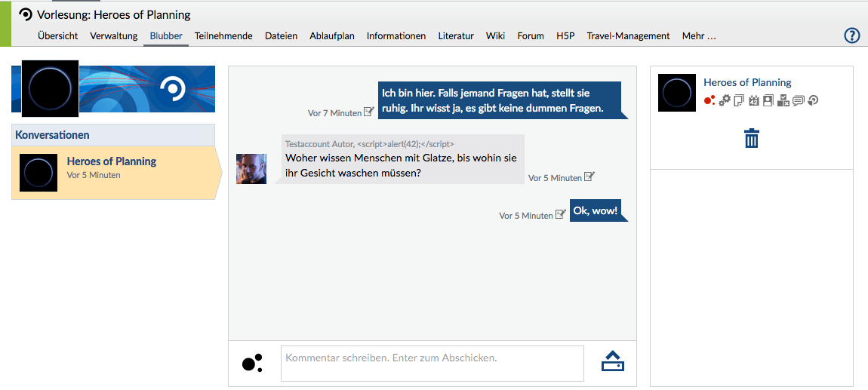Image resolution: width=868 pixels, height=390 pixels.
Task: Edit the 'Woher wissen Menschen' message via pencil icon
Action: coord(589,177)
